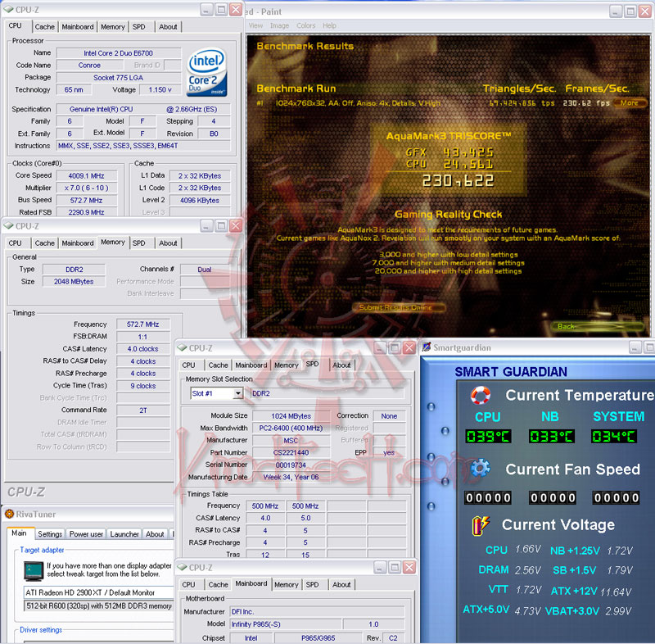Minimize the Smartguardian window
655x644 pixels.
click(636, 347)
